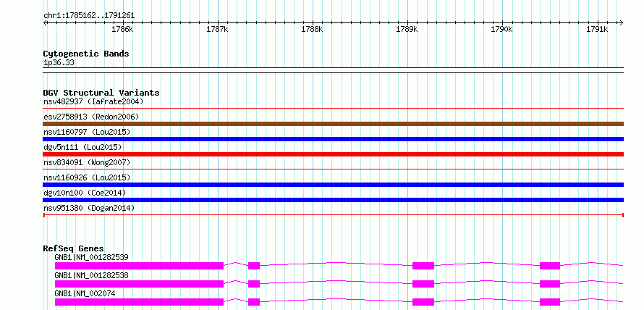Image resolution: width=644 pixels, height=310 pixels.
Task: Click the blue bar under nsv1160797
Action: click(x=334, y=139)
